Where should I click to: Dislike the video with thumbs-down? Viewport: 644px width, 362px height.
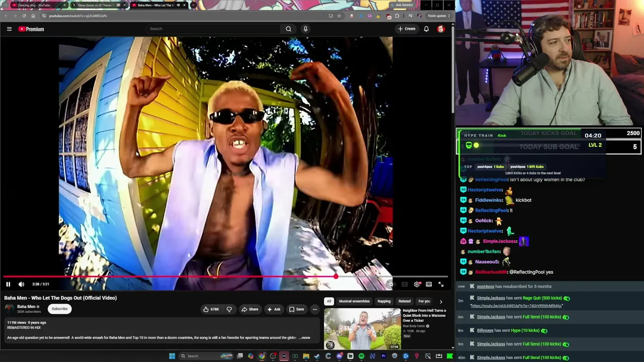(229, 309)
